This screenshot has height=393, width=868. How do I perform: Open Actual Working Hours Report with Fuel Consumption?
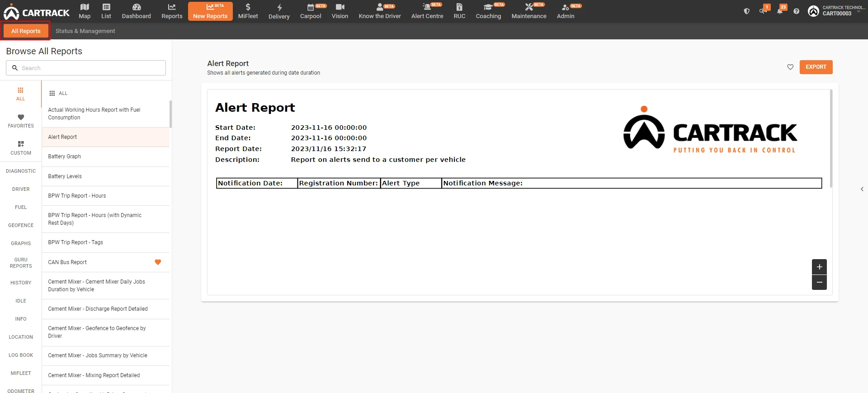coord(106,114)
